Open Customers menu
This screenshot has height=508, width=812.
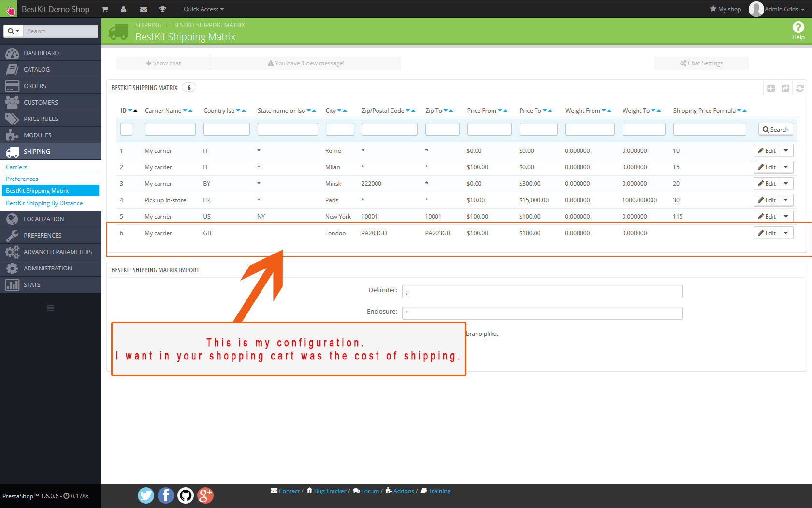tap(51, 102)
